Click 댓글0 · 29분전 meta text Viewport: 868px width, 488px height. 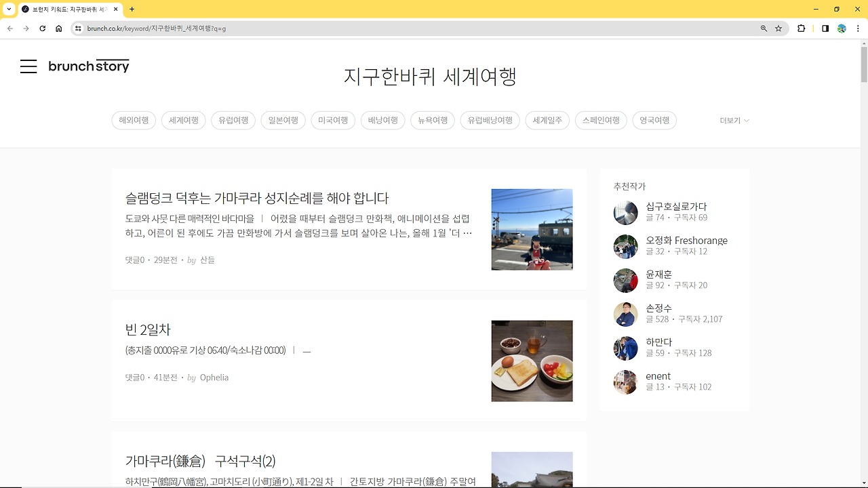(x=151, y=260)
